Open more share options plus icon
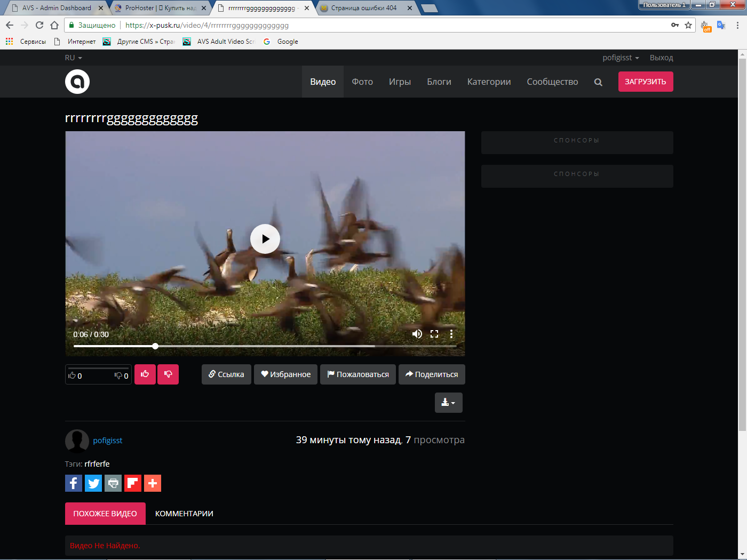The image size is (747, 560). 153,483
